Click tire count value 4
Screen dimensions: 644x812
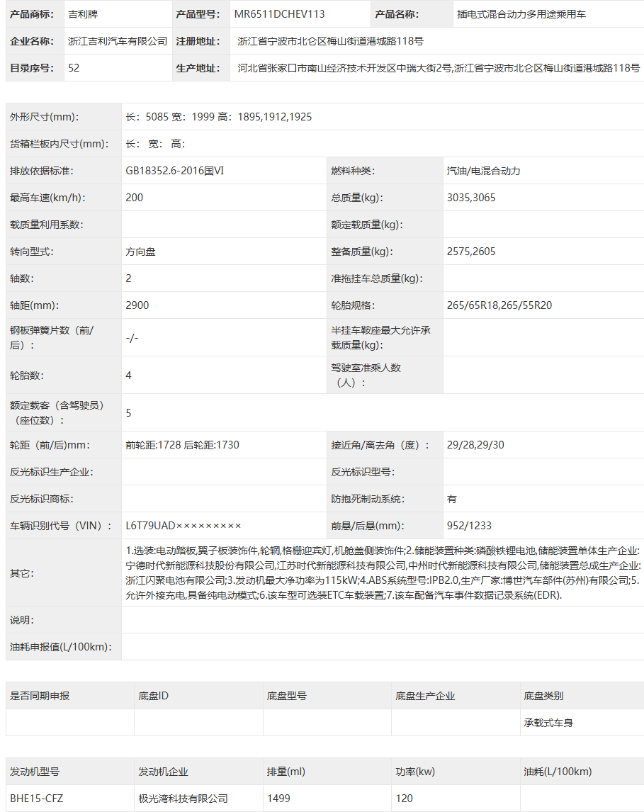click(128, 376)
